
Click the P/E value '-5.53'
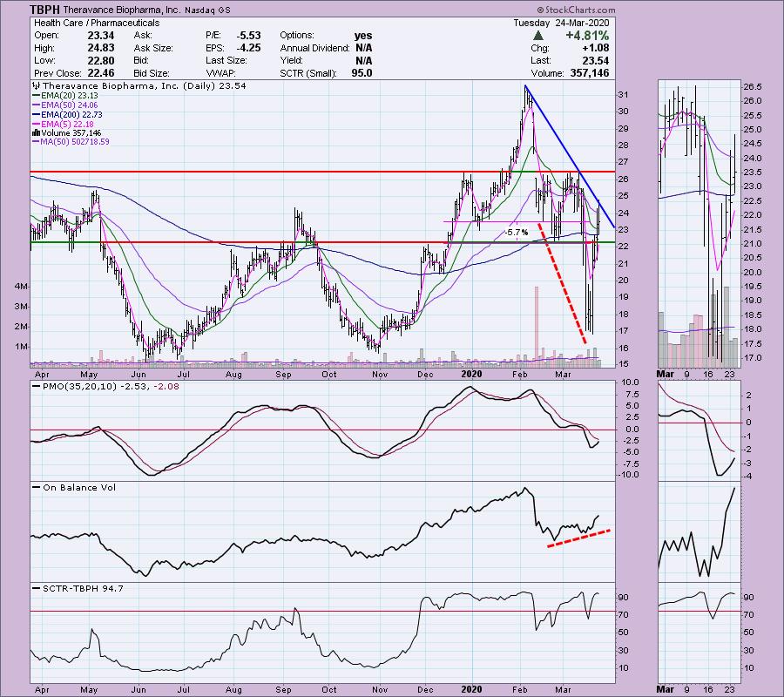(x=248, y=36)
